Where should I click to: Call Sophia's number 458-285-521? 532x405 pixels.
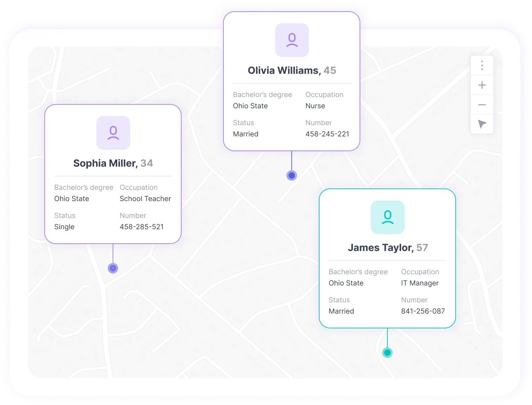pos(142,227)
